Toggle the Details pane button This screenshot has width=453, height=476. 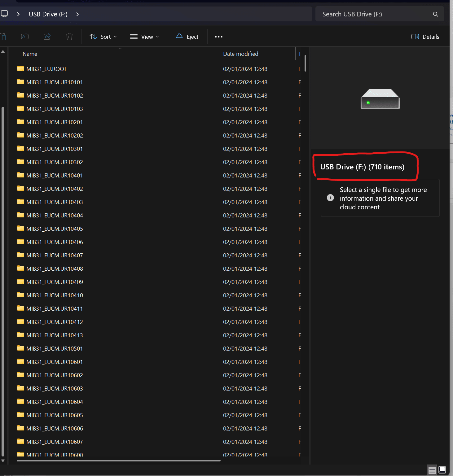point(425,37)
